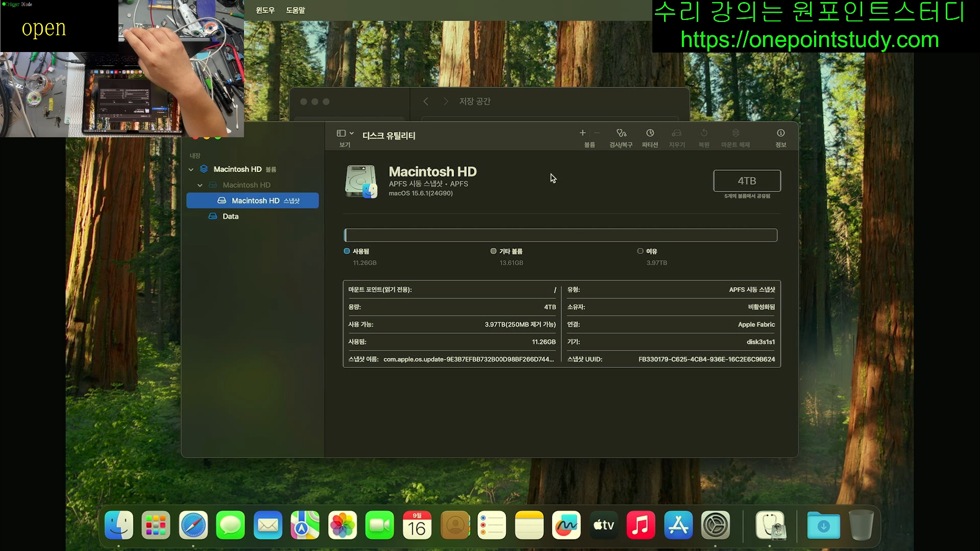Click the snapshot UUID value field

click(x=706, y=359)
